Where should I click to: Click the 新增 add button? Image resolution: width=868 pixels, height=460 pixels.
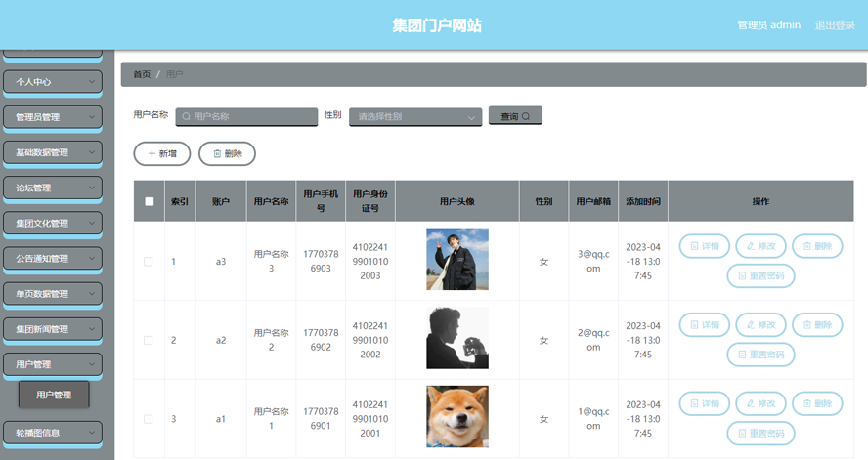point(162,153)
